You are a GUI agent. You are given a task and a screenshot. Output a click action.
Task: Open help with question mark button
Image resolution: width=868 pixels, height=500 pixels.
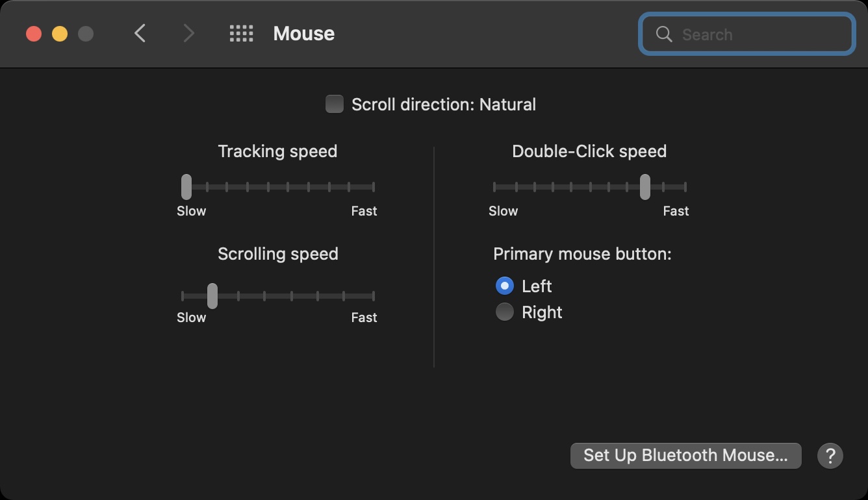coord(830,455)
